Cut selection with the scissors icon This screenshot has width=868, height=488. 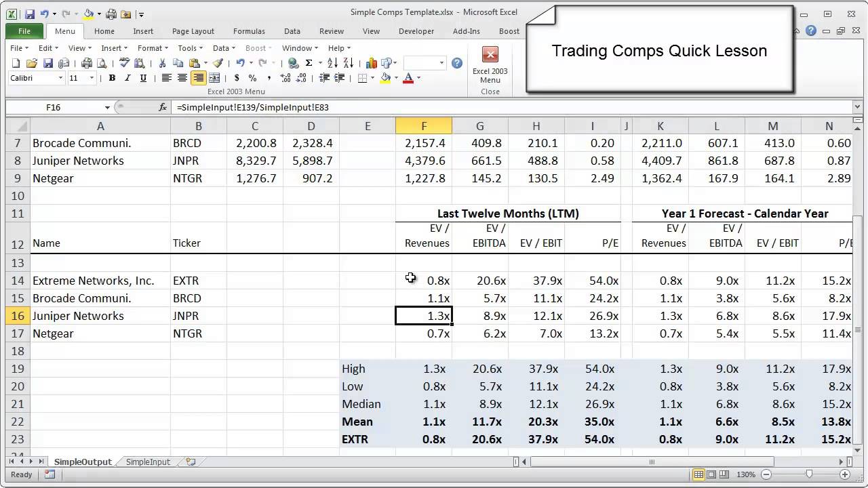(162, 63)
